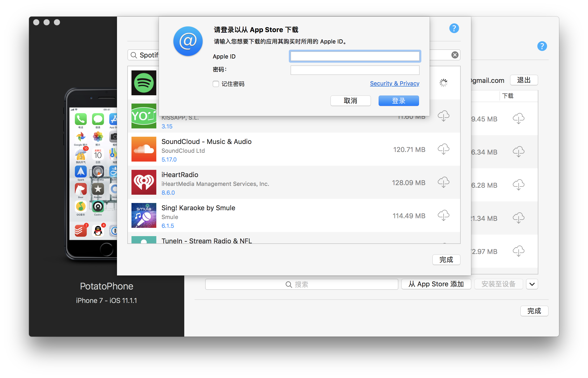Click 完成 in the main window

(534, 311)
